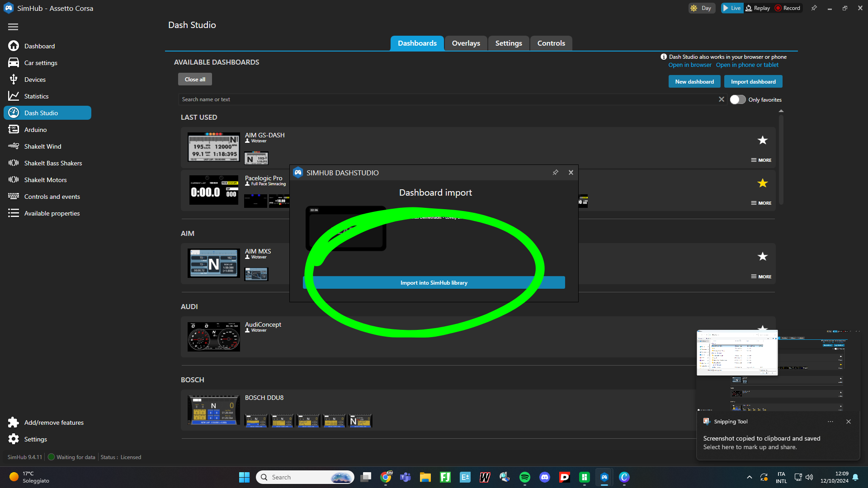Click Import into SimHub library
The width and height of the screenshot is (868, 488).
click(434, 283)
